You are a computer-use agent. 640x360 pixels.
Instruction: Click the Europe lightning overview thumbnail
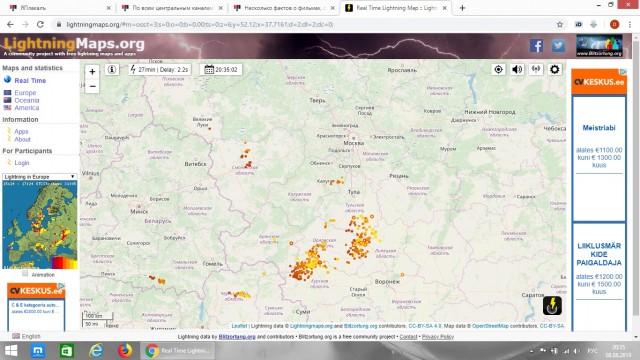(40, 224)
